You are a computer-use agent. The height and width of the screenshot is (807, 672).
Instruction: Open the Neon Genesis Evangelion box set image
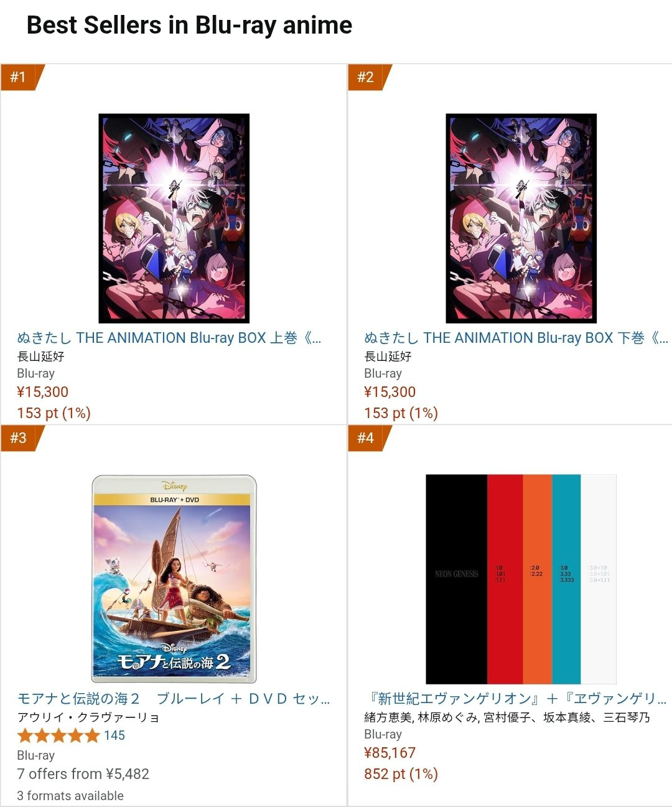click(521, 579)
